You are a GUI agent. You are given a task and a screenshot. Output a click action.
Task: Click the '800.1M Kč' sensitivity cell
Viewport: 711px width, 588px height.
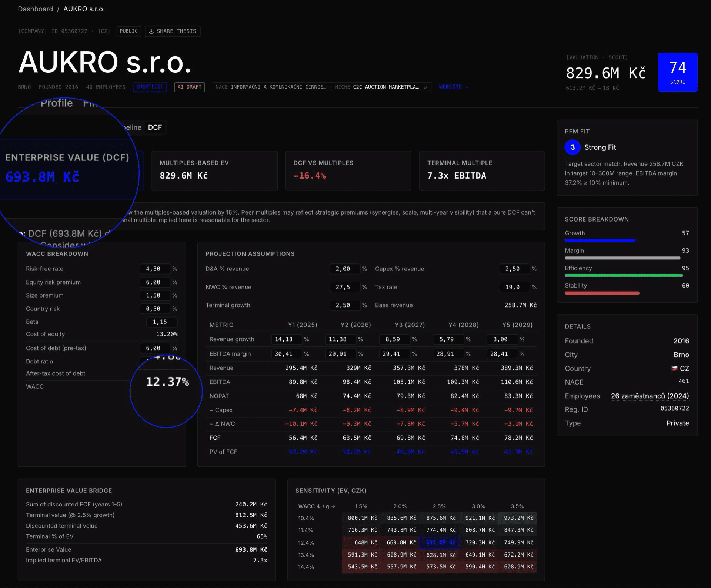(x=361, y=518)
